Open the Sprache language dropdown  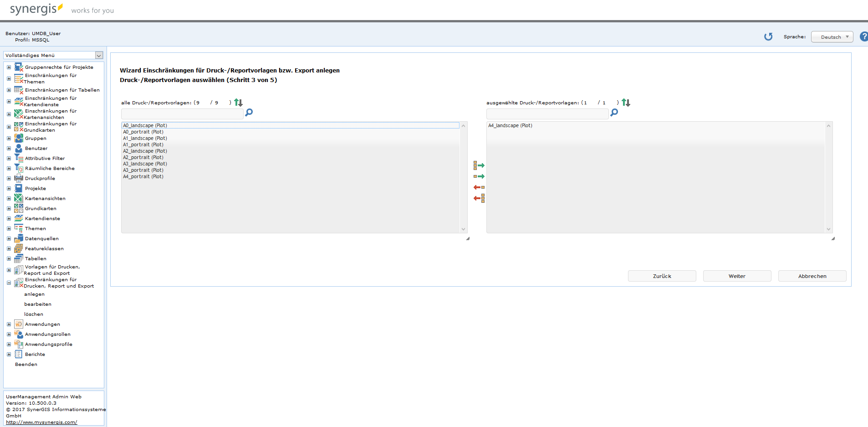832,37
